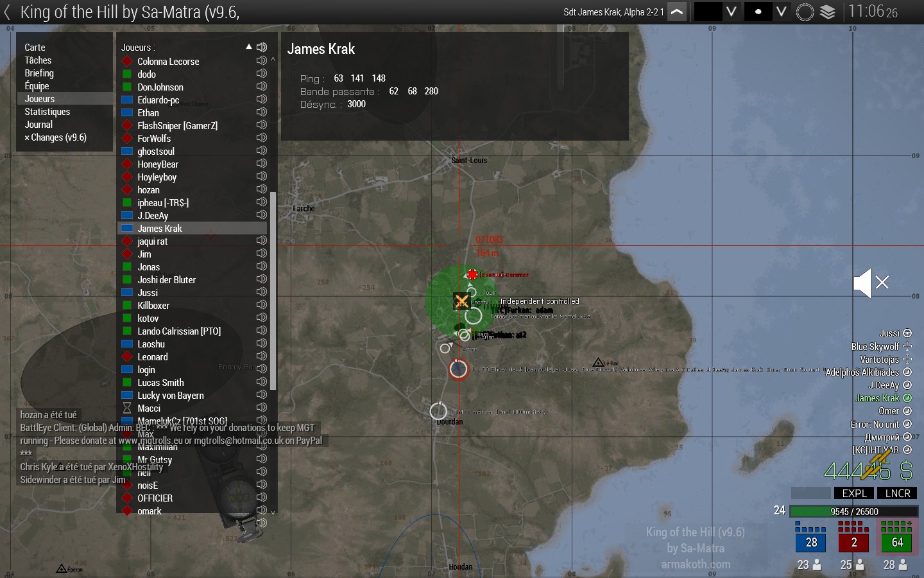924x578 pixels.
Task: Select the crossed objective marker in green zone
Action: [x=461, y=301]
